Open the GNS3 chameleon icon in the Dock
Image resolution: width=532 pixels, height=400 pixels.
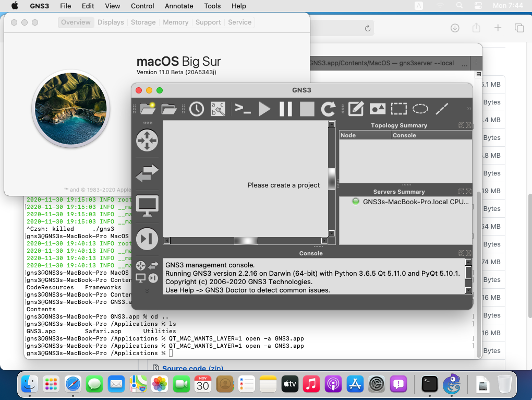tap(452, 384)
